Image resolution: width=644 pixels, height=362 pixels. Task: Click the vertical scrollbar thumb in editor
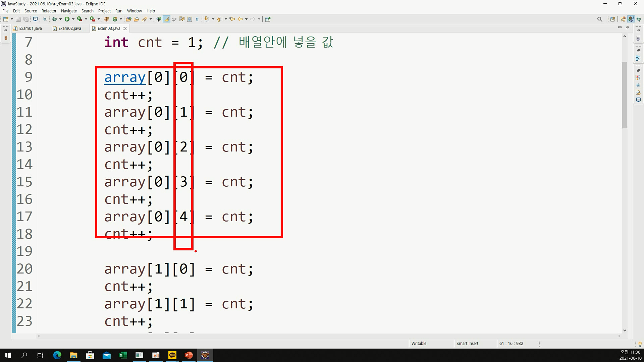[x=624, y=95]
